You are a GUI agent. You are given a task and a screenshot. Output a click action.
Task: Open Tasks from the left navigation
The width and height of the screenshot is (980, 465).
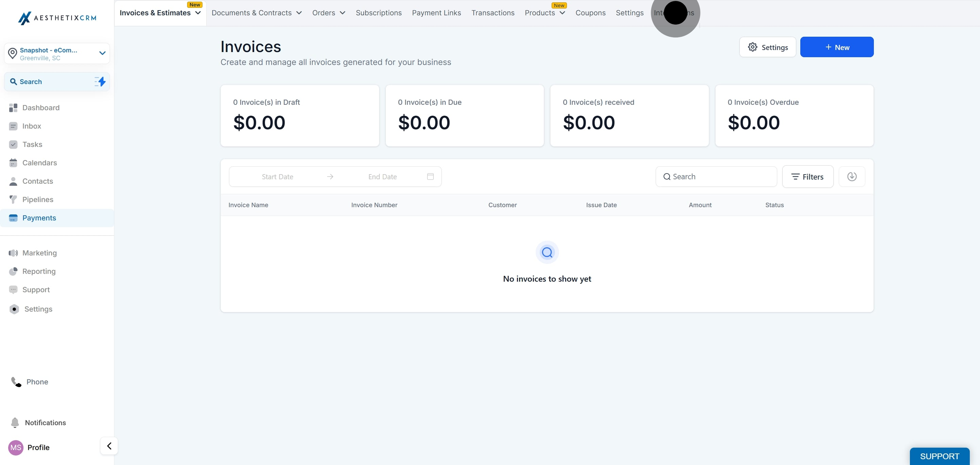click(x=32, y=144)
